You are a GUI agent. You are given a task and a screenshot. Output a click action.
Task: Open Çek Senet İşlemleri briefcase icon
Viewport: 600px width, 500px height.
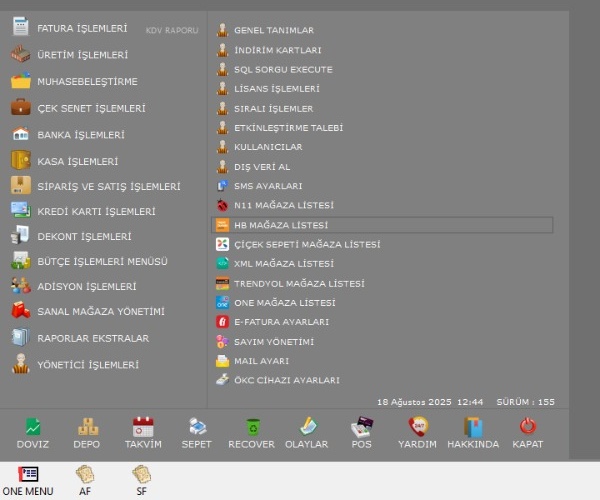(x=21, y=107)
